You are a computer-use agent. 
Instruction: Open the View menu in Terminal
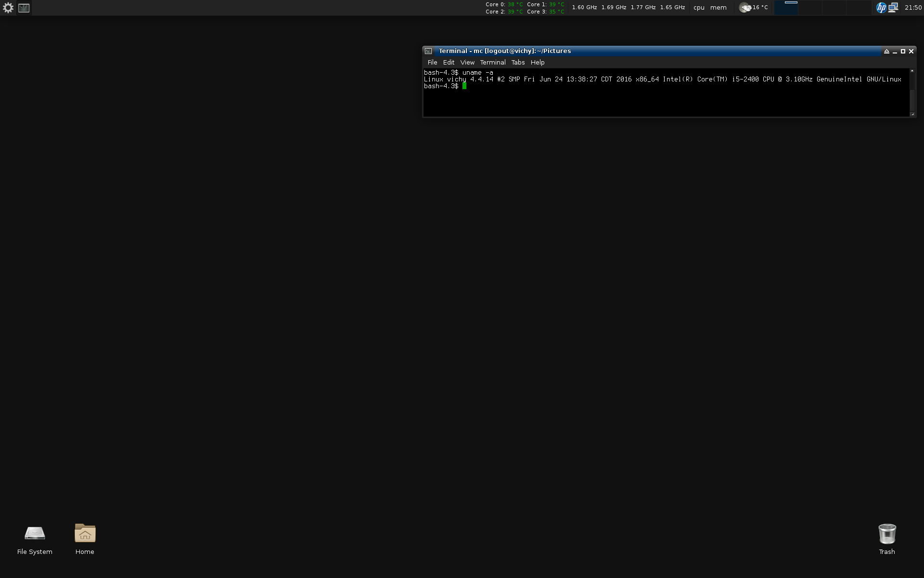click(x=467, y=63)
